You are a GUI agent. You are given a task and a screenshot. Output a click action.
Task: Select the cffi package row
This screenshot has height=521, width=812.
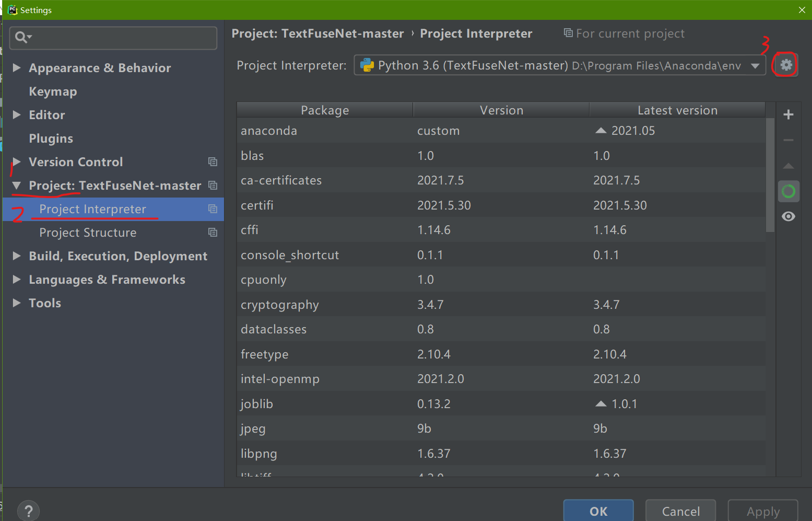click(501, 230)
